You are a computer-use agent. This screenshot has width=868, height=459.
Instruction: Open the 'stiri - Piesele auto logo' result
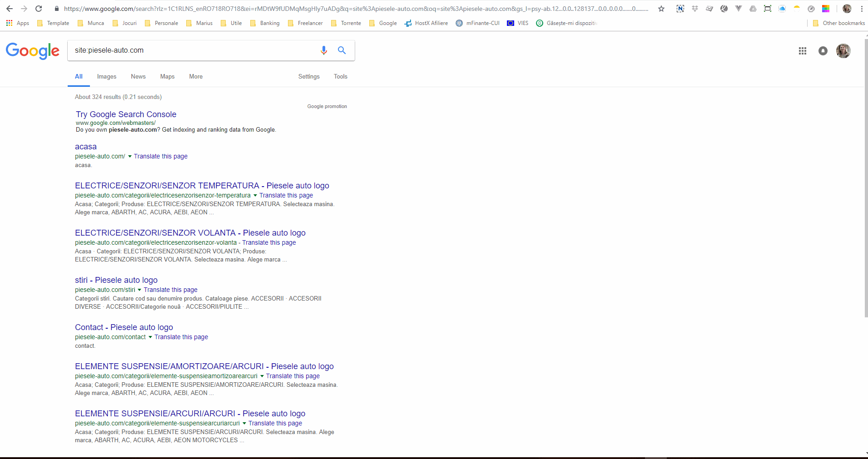[x=116, y=280]
